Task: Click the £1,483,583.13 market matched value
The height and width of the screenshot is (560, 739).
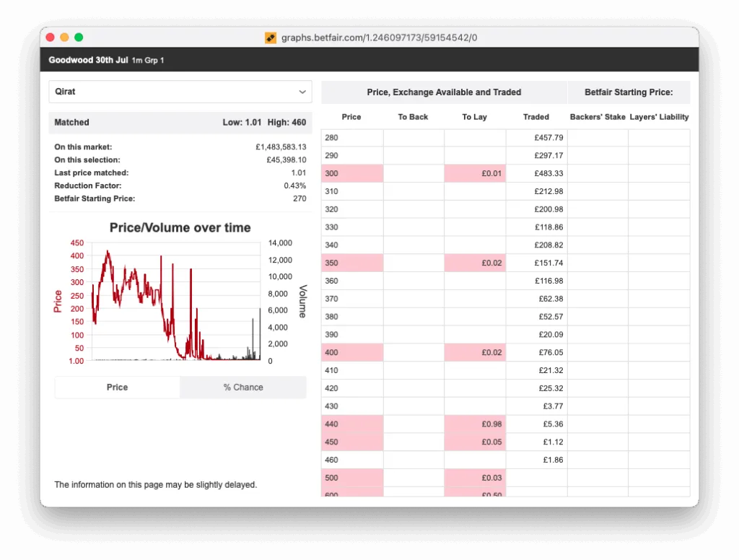Action: coord(281,147)
